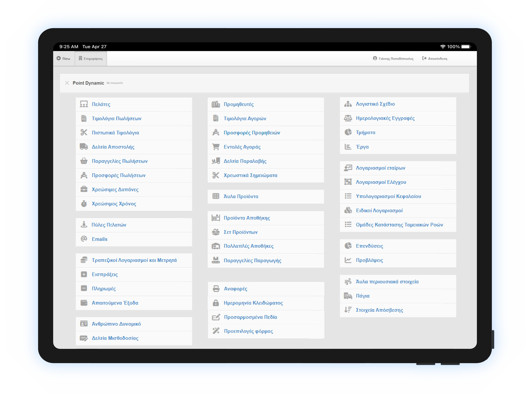Viewport: 532px width, 393px height.
Task: Open Τιμολόγια Πωλήσεων sales invoices
Action: tap(117, 119)
